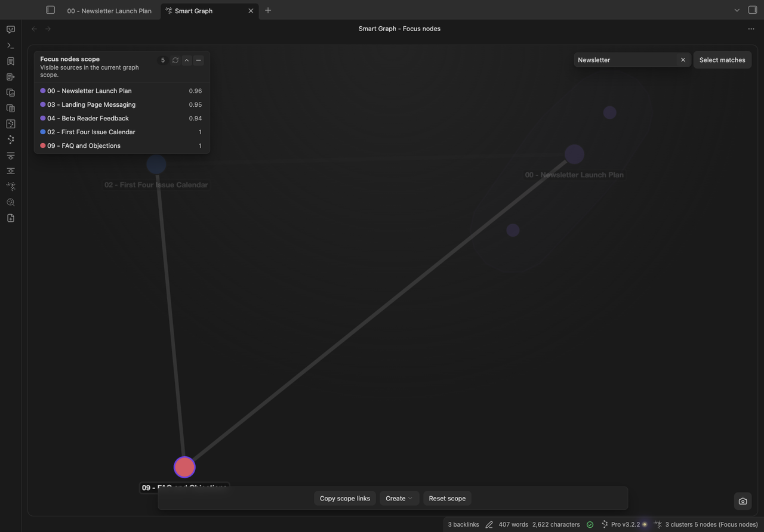Click Pro v3.2.2 in the status bar
Viewport: 764px width, 532px height.
click(626, 525)
